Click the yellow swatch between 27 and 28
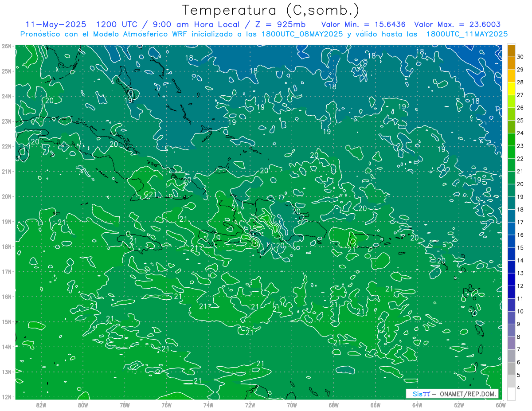The image size is (532, 411). 511,89
